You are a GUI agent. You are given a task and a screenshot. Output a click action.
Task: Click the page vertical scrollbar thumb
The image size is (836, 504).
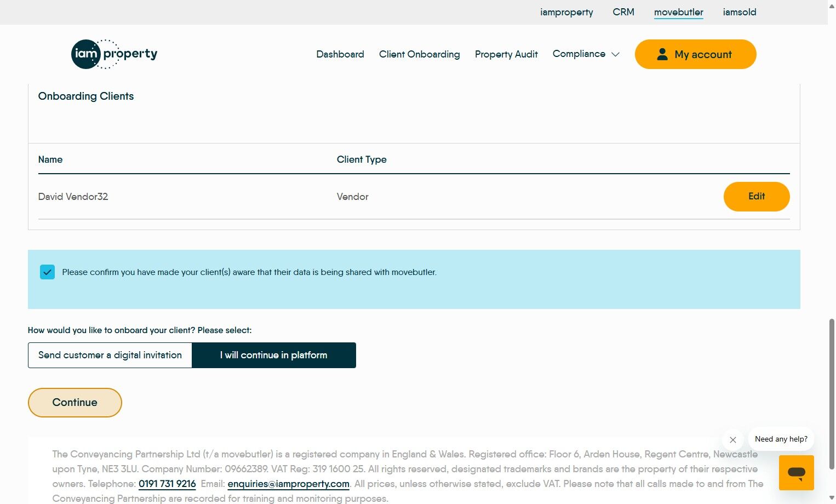pos(832,393)
